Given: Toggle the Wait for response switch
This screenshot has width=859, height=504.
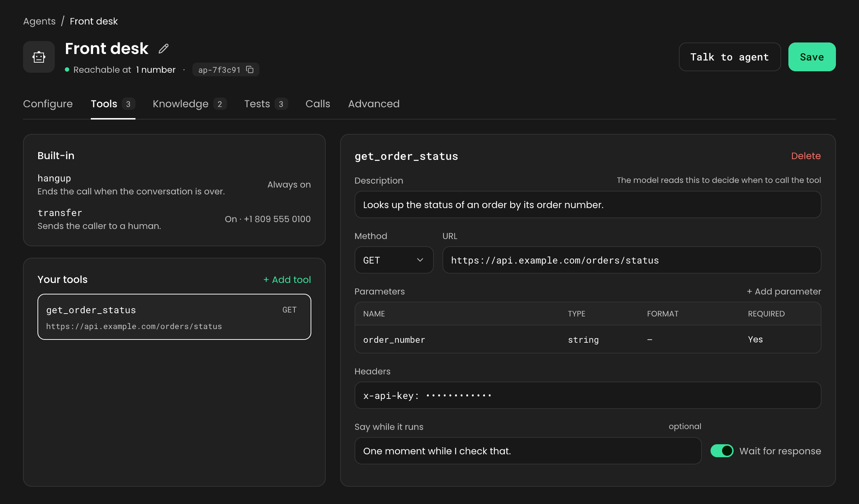Looking at the screenshot, I should pos(722,451).
